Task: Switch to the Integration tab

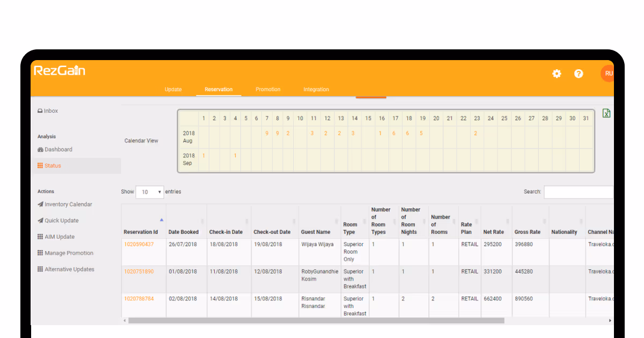Action: coord(316,90)
